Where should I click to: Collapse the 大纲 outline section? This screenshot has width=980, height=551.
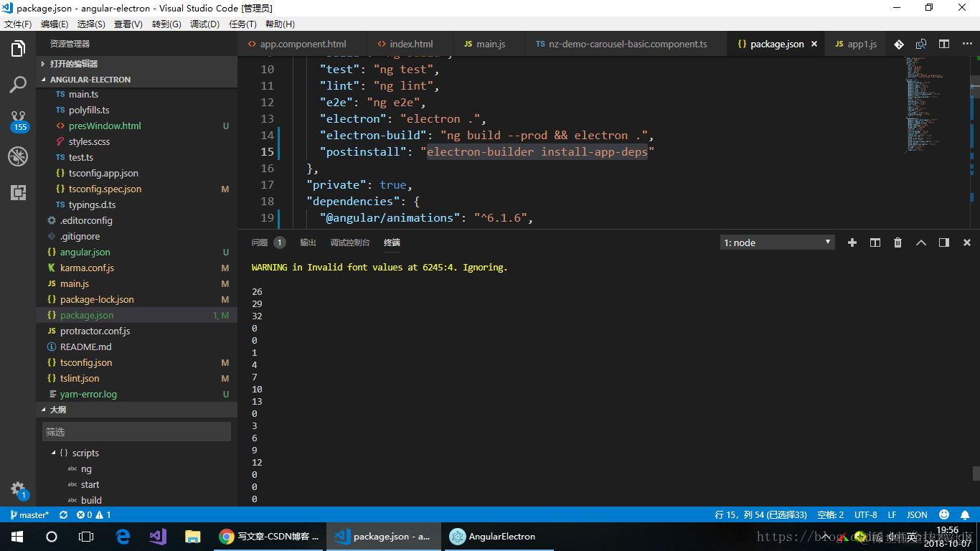136,410
